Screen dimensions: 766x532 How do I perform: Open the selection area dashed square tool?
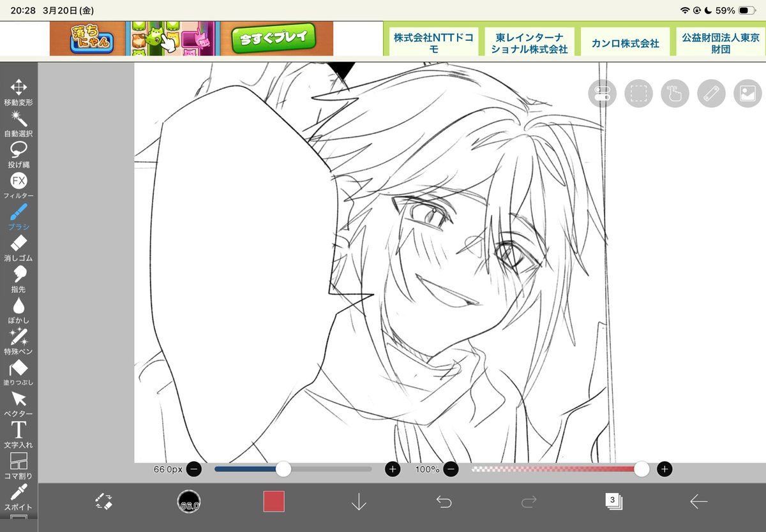pyautogui.click(x=638, y=93)
